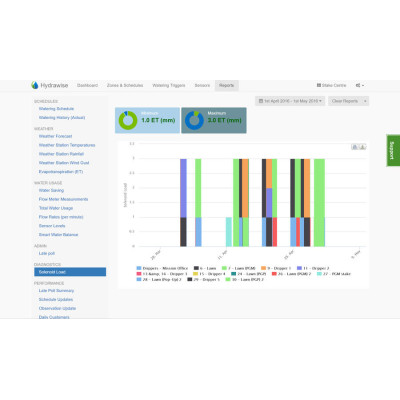Expand the arrow beside Clear Reports
The width and height of the screenshot is (400, 400).
coord(365,101)
